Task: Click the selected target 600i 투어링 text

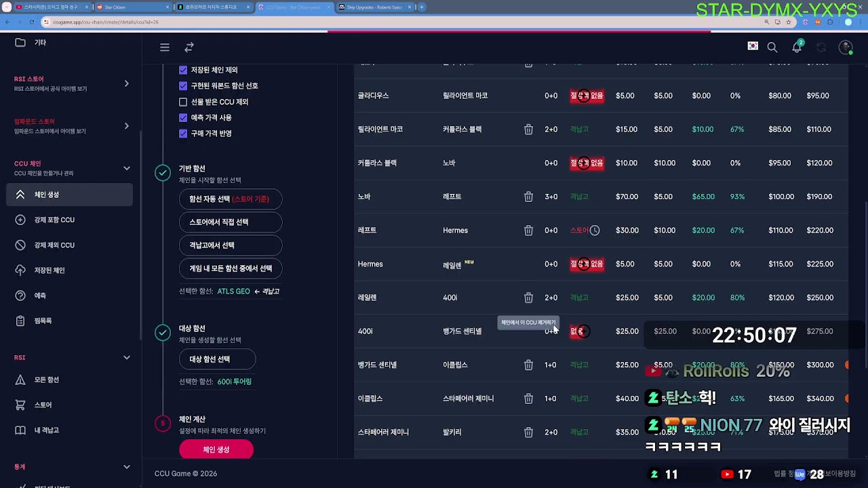Action: [x=234, y=382]
